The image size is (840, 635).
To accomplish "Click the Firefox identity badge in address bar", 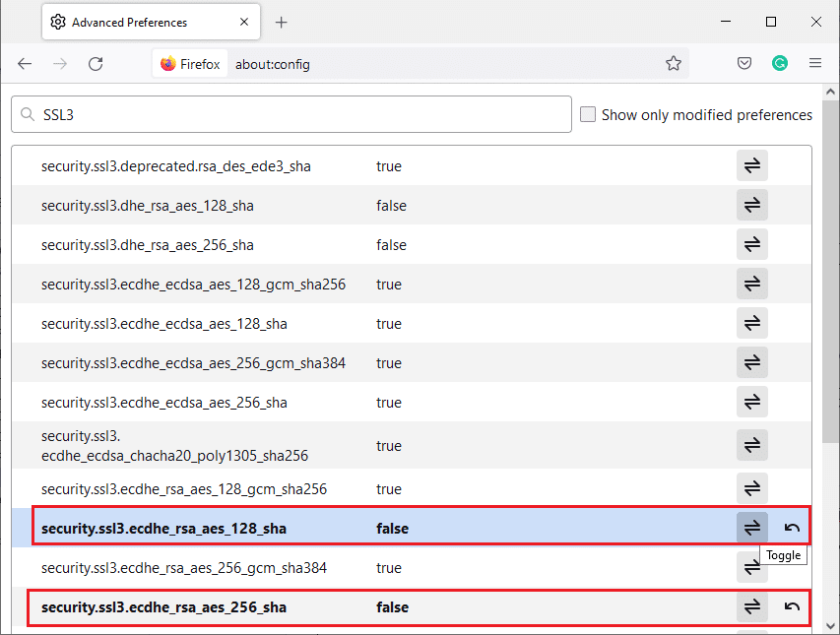I will click(x=190, y=64).
